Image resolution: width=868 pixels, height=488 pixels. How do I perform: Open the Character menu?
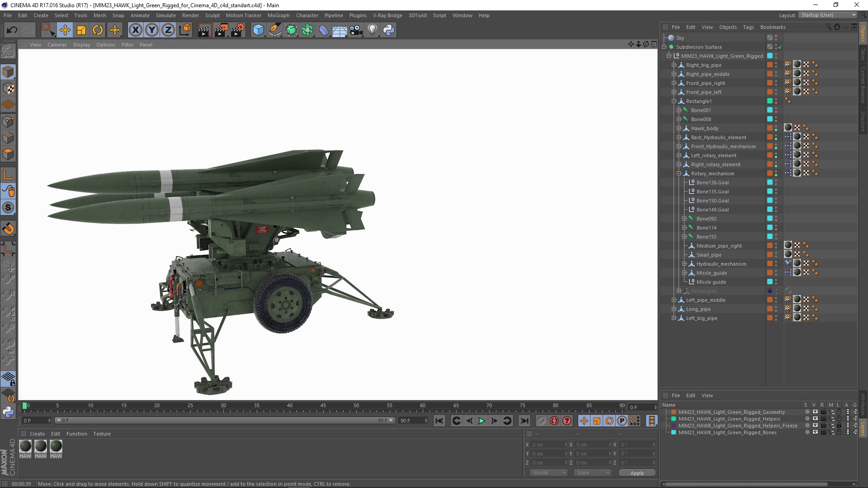coord(307,15)
